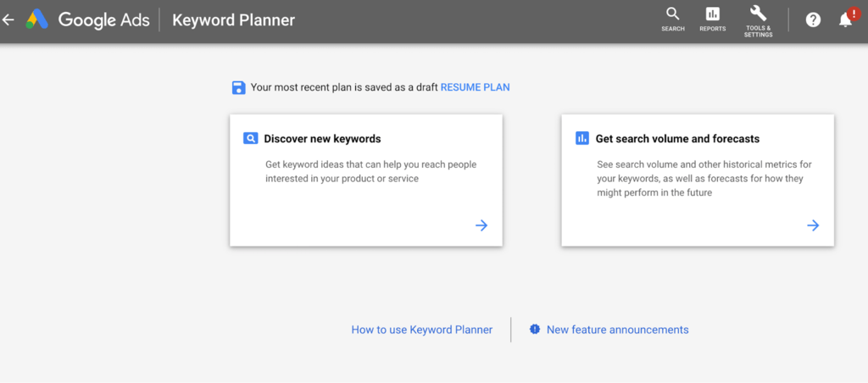This screenshot has height=383, width=868.
Task: Click the Keyword Planner title text
Action: [x=234, y=20]
